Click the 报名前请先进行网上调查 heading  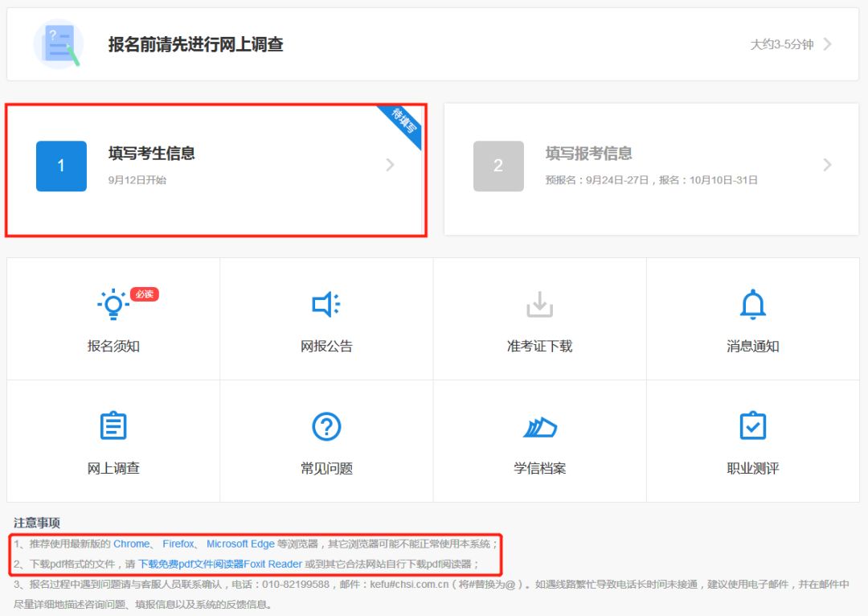click(x=195, y=44)
